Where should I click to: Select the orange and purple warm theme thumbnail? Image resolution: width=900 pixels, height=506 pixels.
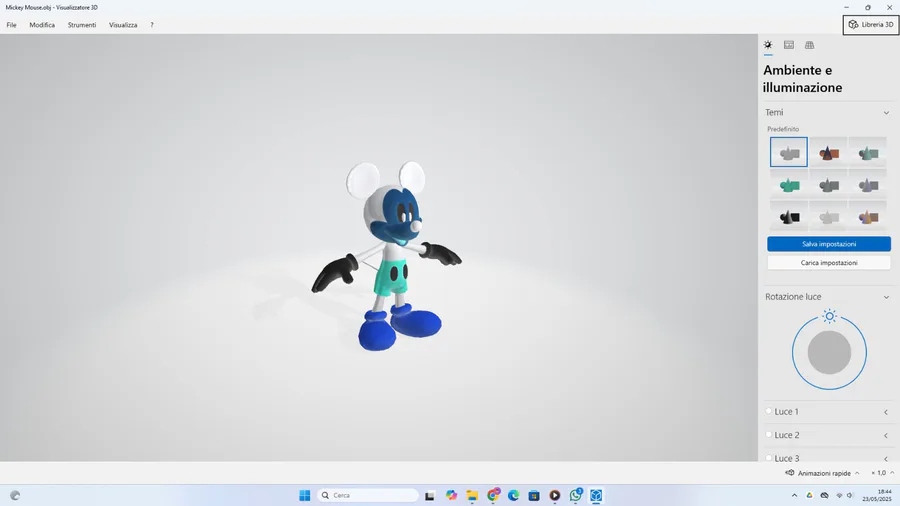coord(868,216)
